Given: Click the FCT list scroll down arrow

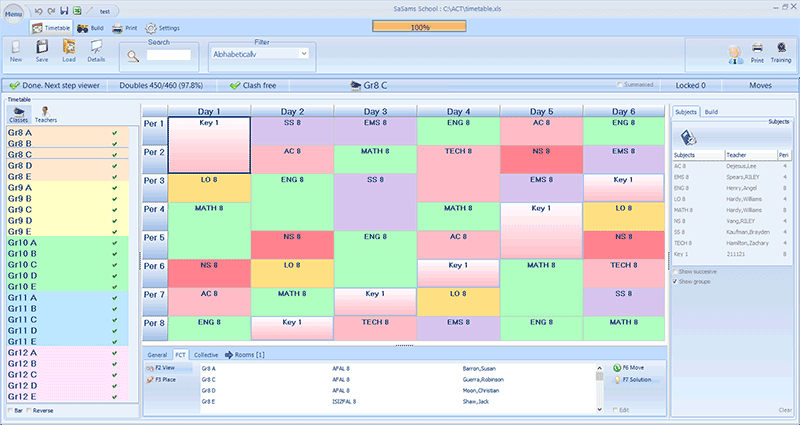Looking at the screenshot, I should pos(599,409).
